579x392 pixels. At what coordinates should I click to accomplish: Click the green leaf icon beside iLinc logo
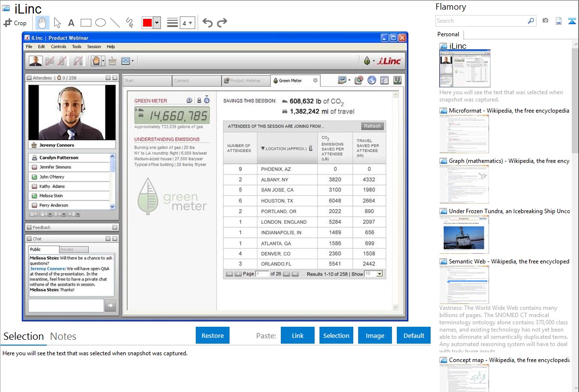[367, 60]
